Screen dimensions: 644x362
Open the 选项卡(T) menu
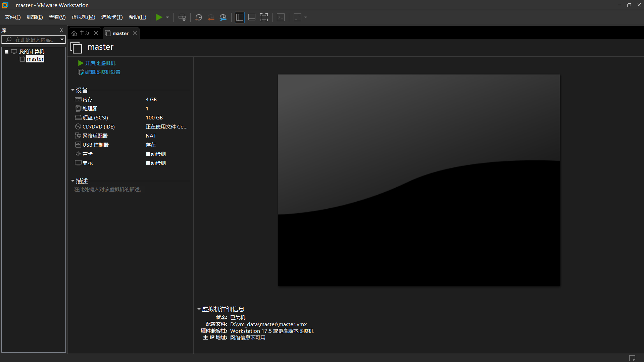coord(112,17)
